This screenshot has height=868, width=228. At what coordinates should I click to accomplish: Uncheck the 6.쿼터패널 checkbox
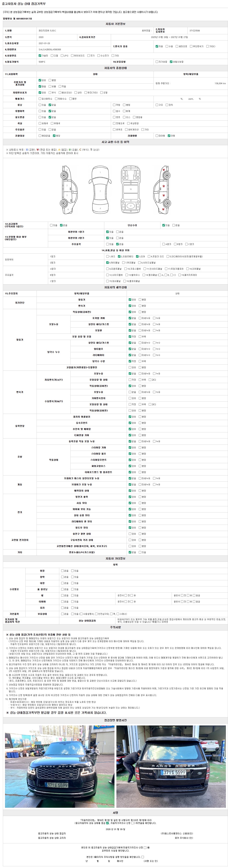pos(107,262)
